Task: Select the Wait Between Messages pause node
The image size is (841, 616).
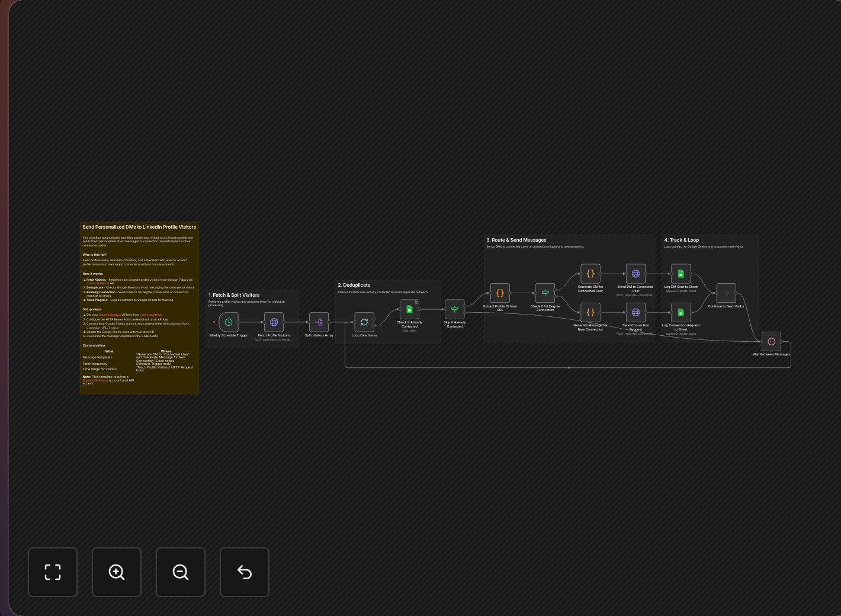Action: [771, 341]
